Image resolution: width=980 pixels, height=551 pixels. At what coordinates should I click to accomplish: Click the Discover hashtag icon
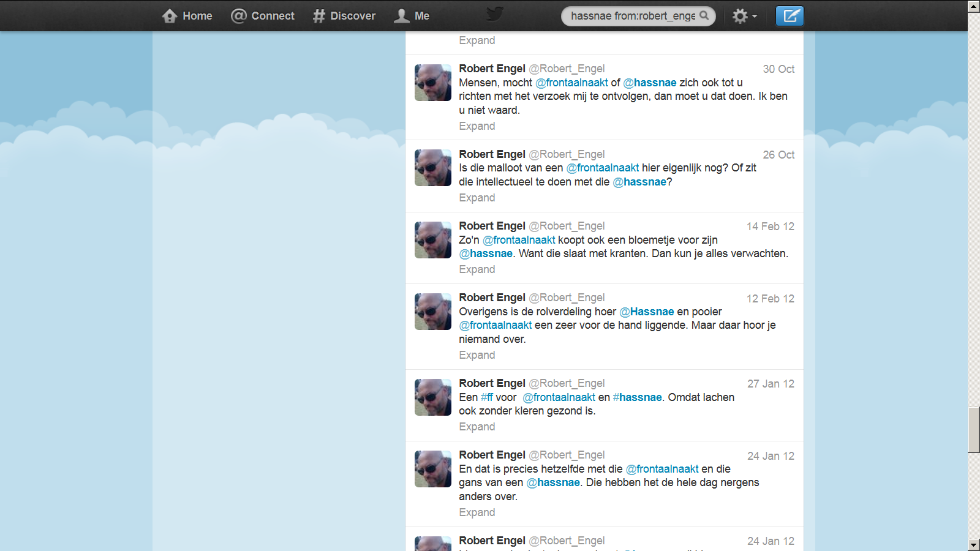pyautogui.click(x=318, y=16)
